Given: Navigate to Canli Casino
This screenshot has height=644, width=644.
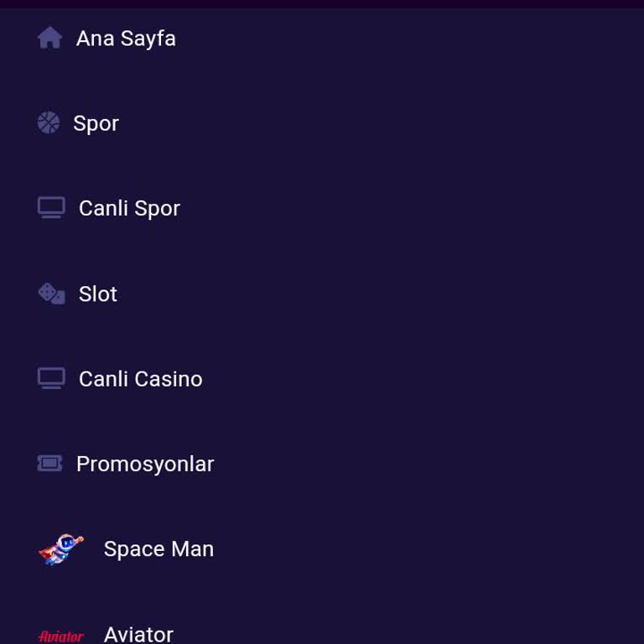Looking at the screenshot, I should pyautogui.click(x=140, y=379).
